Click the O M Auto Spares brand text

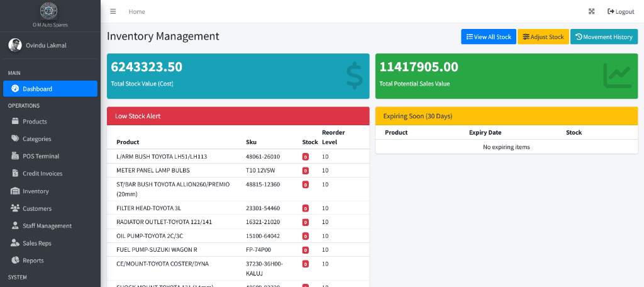click(x=50, y=25)
